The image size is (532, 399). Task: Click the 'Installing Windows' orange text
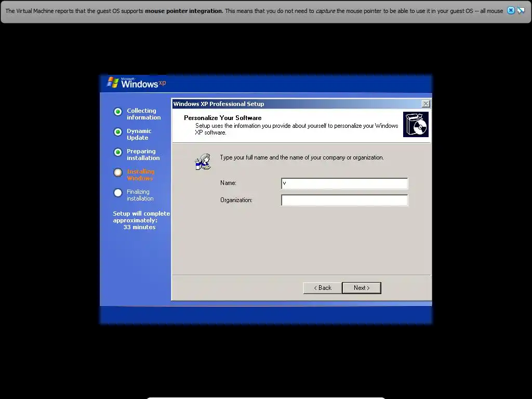point(140,175)
